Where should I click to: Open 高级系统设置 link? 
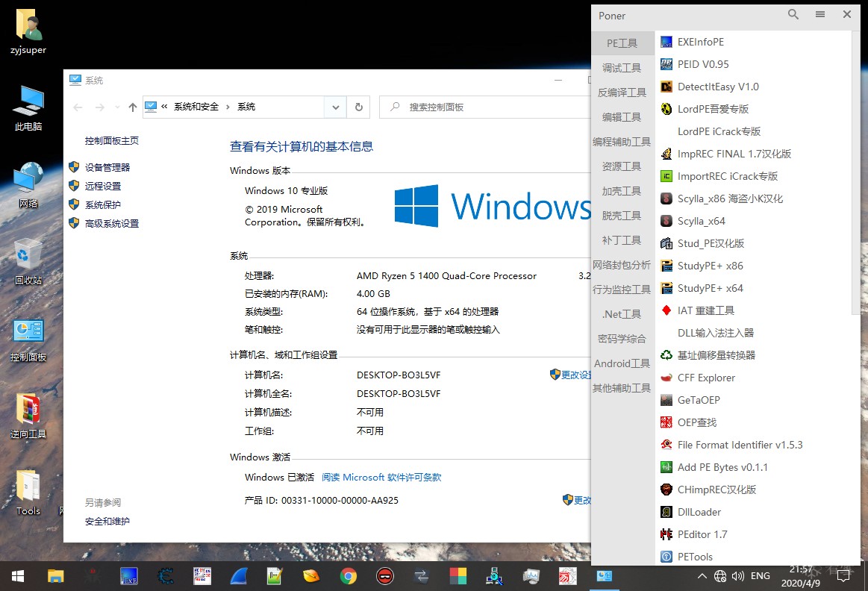[112, 224]
